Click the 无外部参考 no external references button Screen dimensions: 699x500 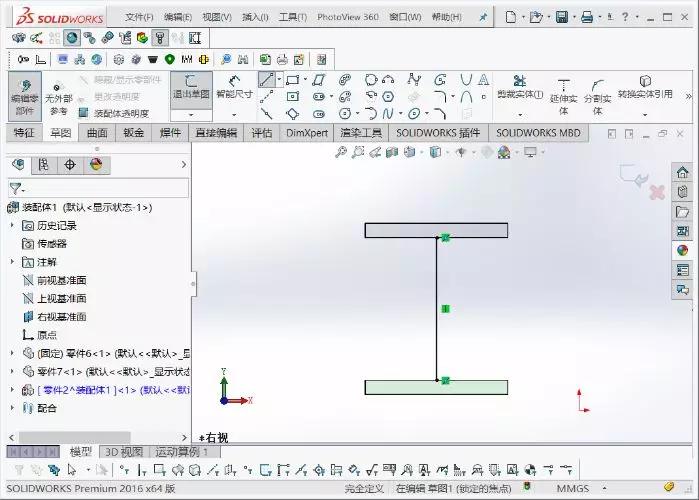[x=58, y=99]
